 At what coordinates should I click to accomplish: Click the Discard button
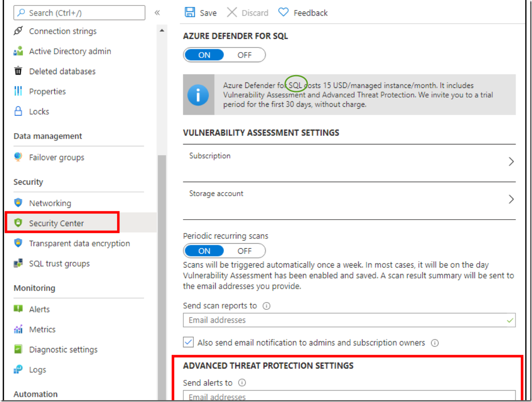[x=248, y=13]
